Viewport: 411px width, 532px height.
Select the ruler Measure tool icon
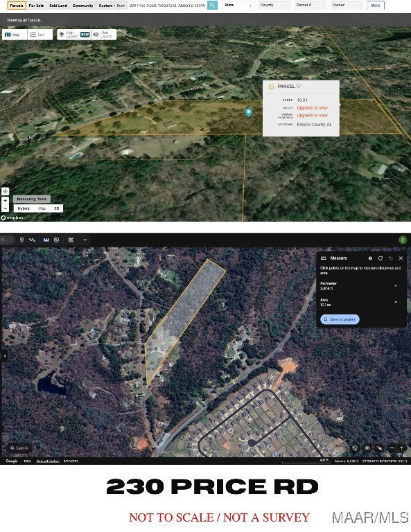[46, 240]
